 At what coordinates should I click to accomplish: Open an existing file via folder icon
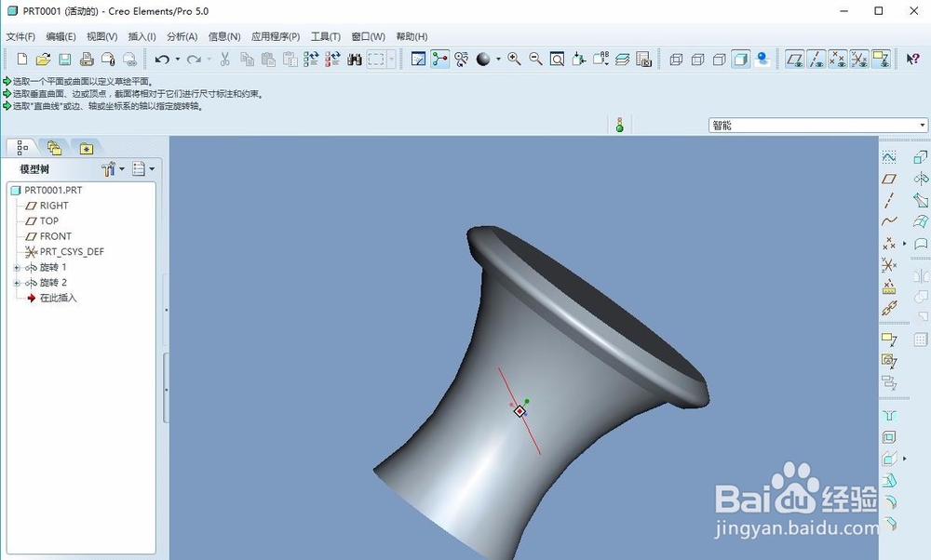[43, 60]
